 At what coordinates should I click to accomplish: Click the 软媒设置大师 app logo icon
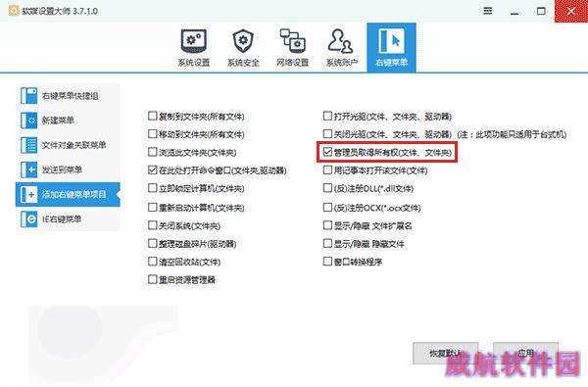[14, 11]
